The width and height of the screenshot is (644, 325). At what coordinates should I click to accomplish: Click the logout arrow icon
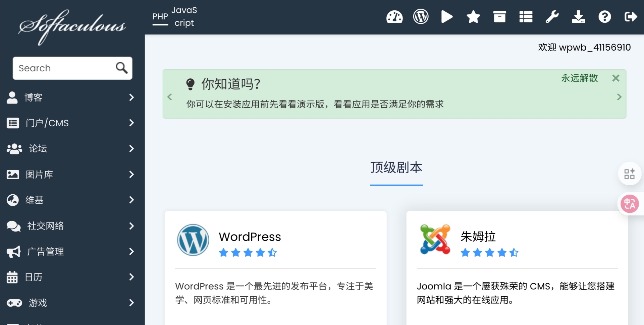631,17
